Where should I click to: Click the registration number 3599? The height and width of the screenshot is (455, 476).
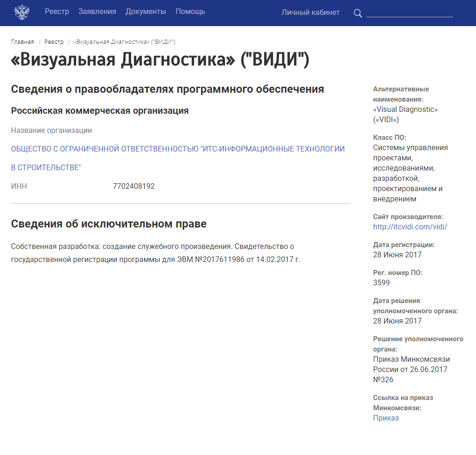coord(381,283)
